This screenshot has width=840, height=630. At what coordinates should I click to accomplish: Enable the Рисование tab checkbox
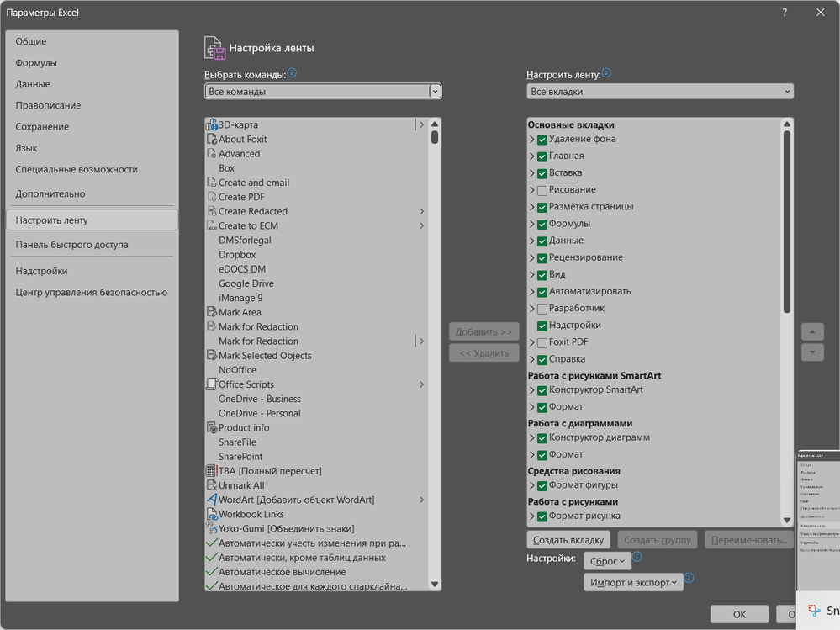(542, 190)
